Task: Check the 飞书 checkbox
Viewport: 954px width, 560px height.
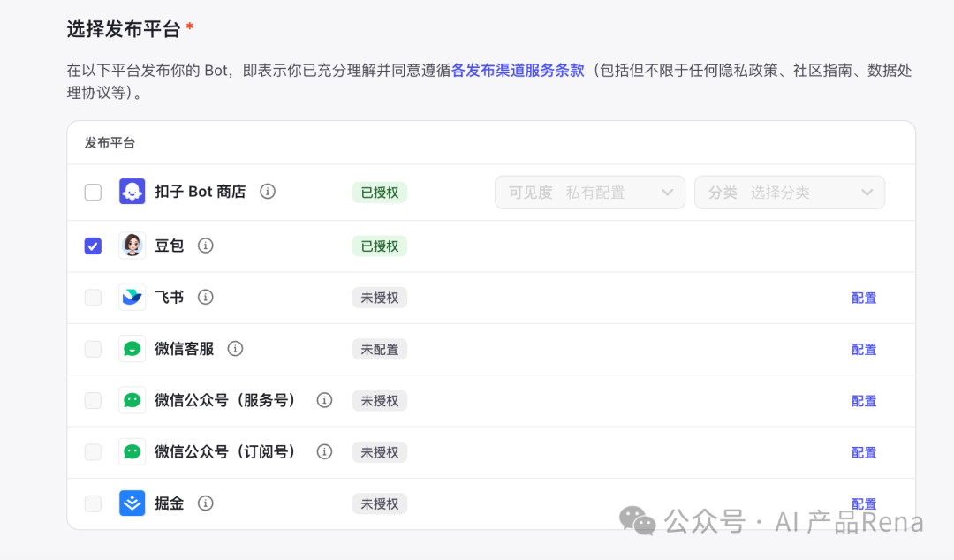Action: (x=93, y=297)
